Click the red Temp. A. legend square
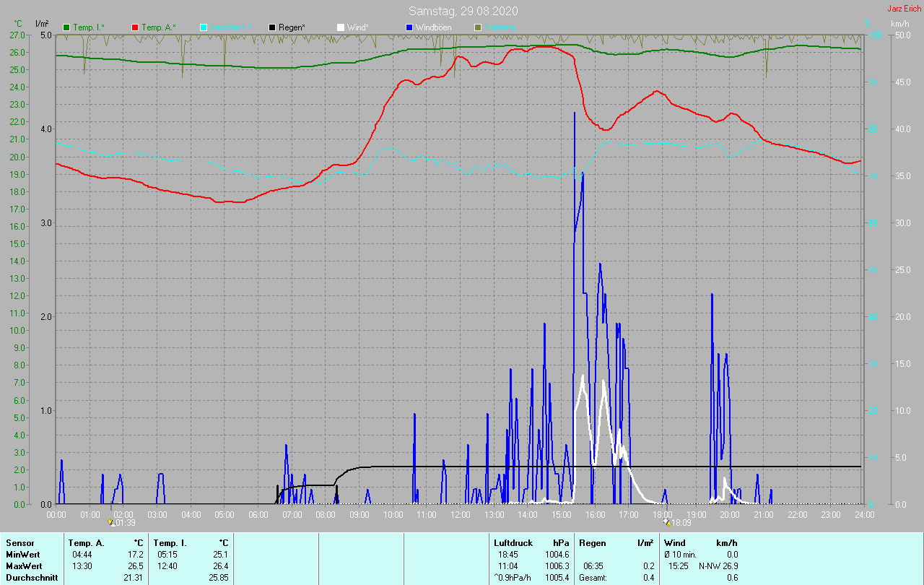The width and height of the screenshot is (924, 585). [x=135, y=27]
